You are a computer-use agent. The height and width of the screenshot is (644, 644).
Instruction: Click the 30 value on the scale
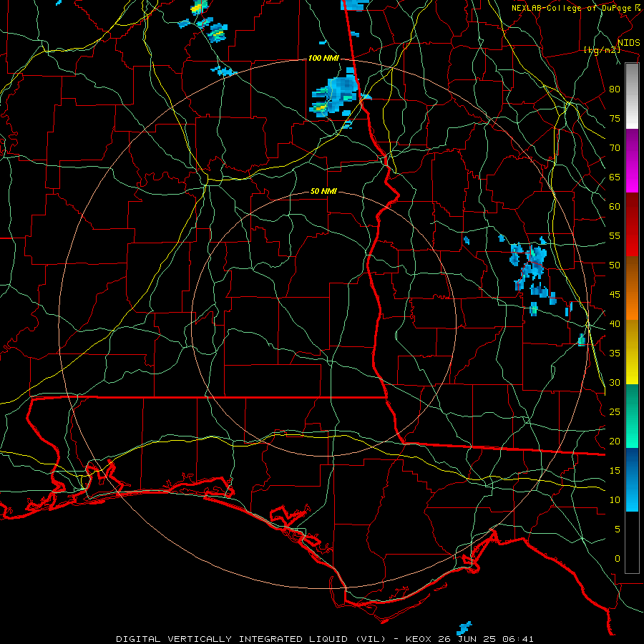pyautogui.click(x=615, y=383)
